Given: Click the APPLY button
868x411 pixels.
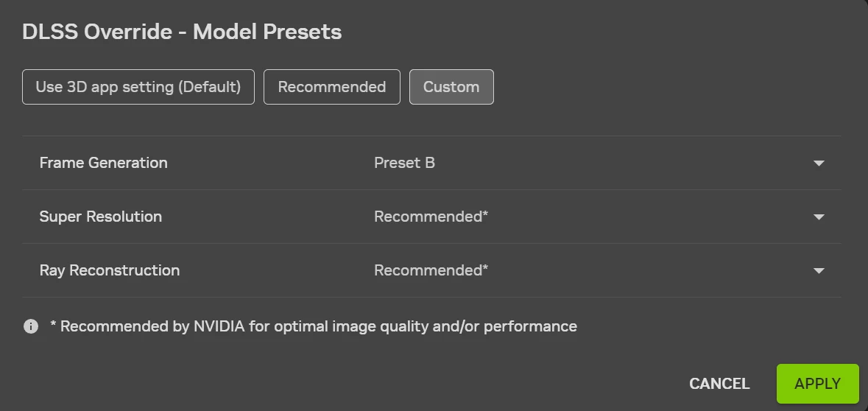Looking at the screenshot, I should [817, 384].
